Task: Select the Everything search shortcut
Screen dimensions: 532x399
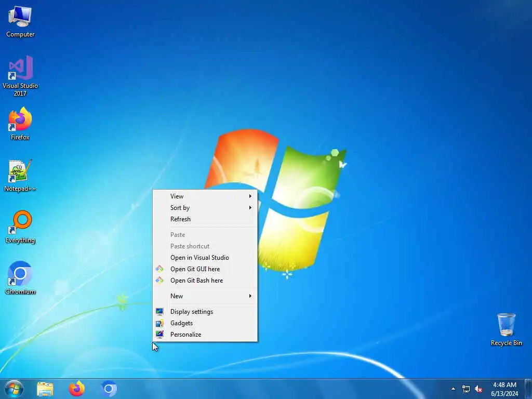Action: 20,227
